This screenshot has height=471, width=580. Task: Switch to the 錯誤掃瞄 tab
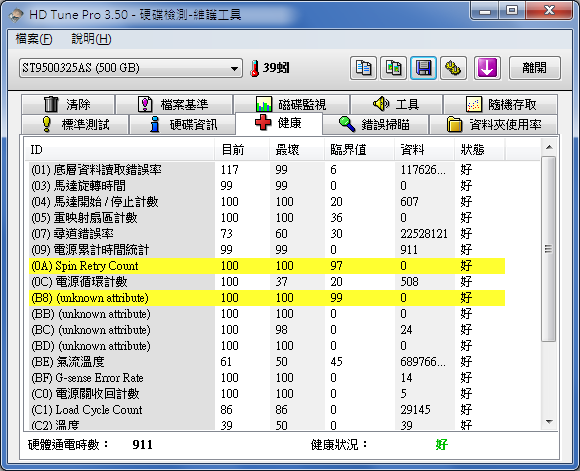pyautogui.click(x=375, y=124)
